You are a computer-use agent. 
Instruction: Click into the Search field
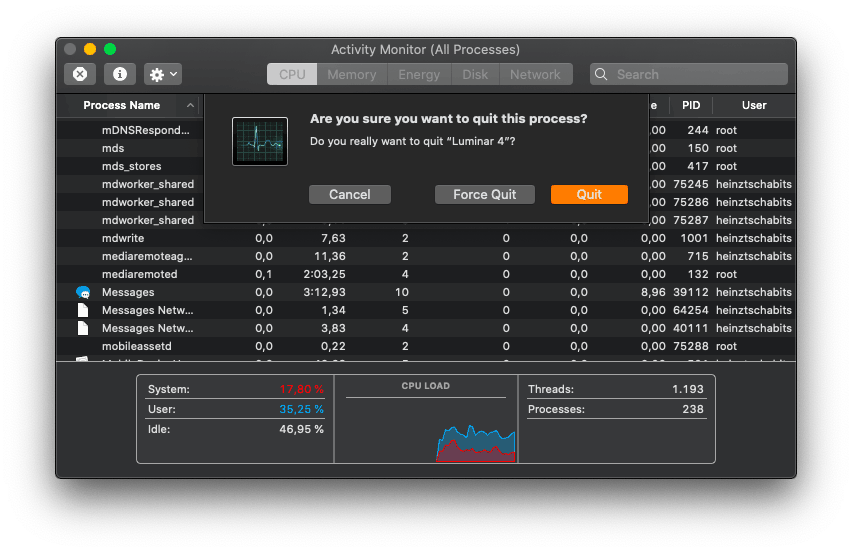(688, 74)
